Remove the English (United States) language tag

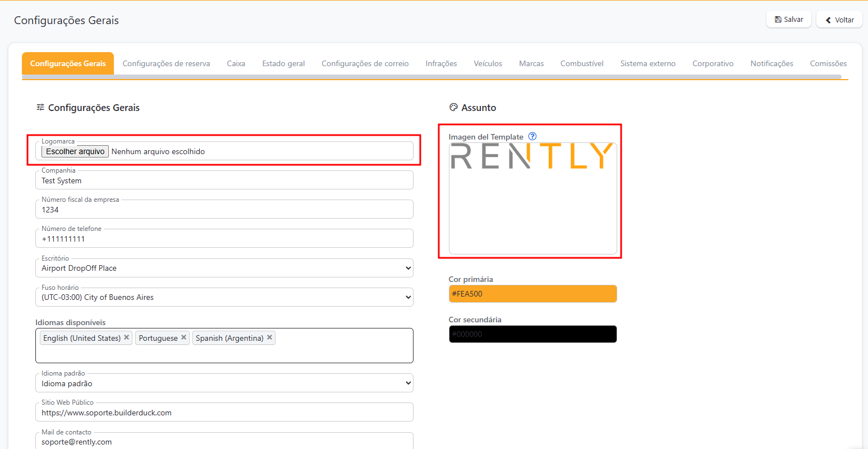click(127, 337)
